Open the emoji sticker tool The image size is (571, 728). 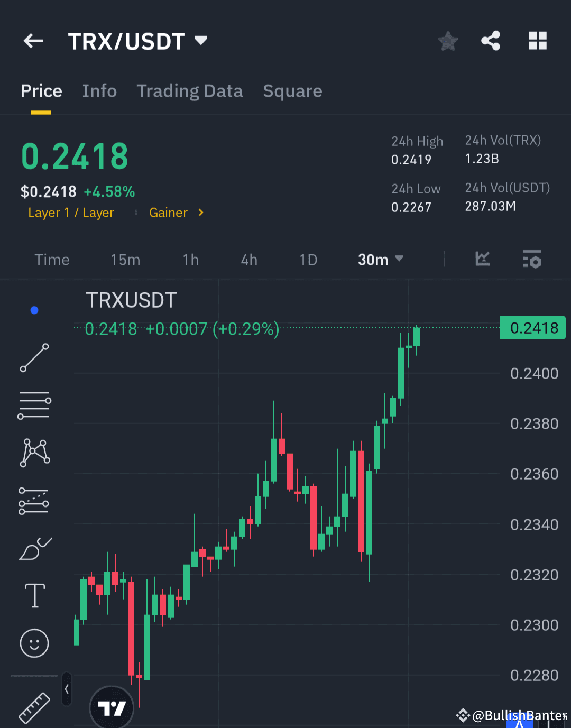[34, 643]
